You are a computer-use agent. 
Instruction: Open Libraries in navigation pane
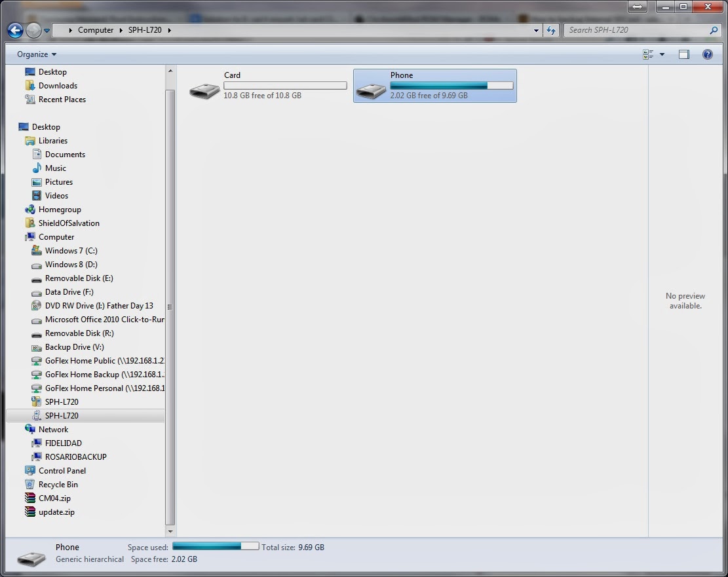pyautogui.click(x=46, y=141)
